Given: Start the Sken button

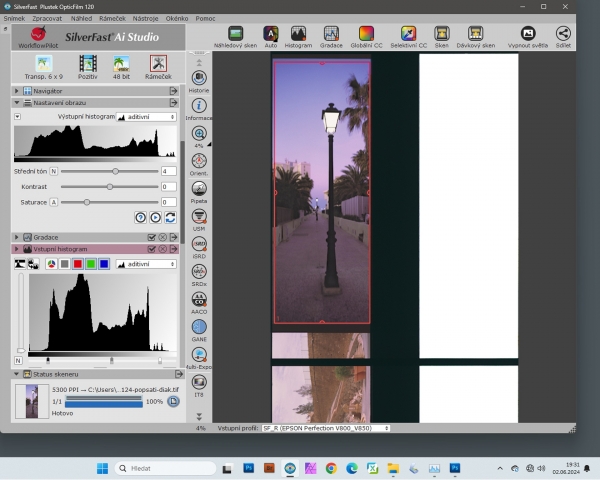Looking at the screenshot, I should pos(441,37).
